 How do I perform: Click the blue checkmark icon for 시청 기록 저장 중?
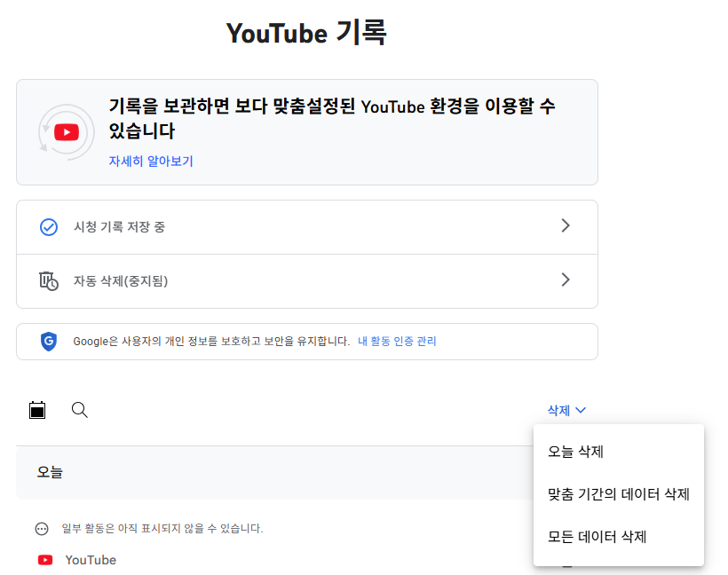click(49, 227)
